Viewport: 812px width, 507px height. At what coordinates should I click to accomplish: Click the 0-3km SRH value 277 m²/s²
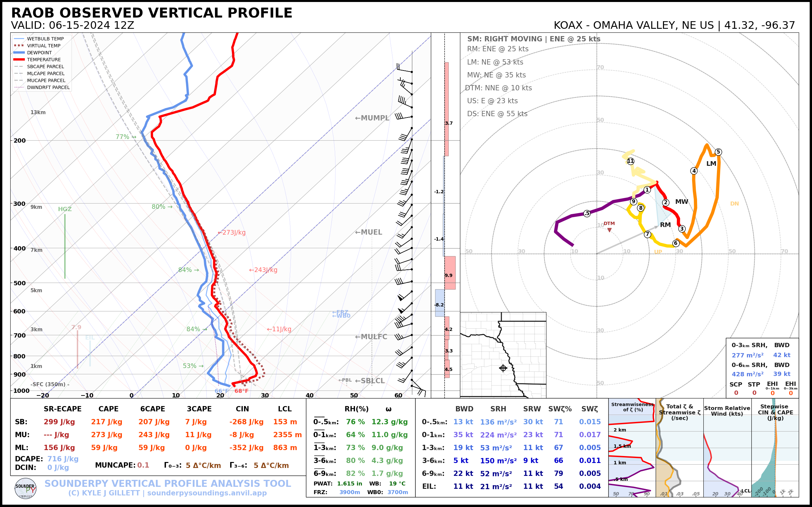[747, 355]
